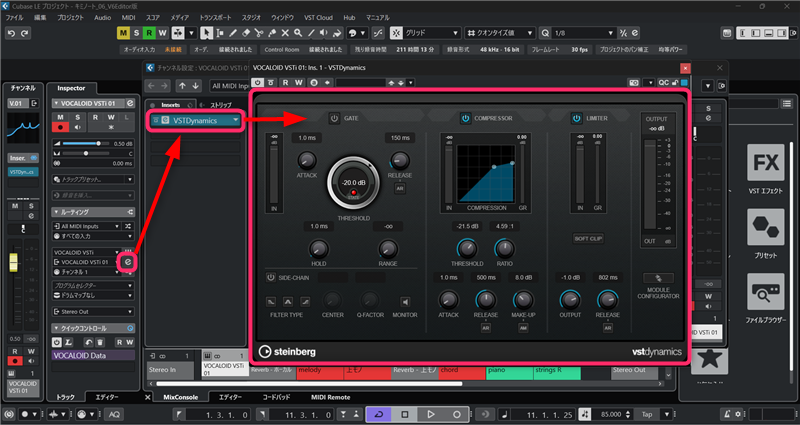Image resolution: width=800 pixels, height=425 pixels.
Task: Toggle compressor AM auto make-up button
Action: tap(523, 328)
